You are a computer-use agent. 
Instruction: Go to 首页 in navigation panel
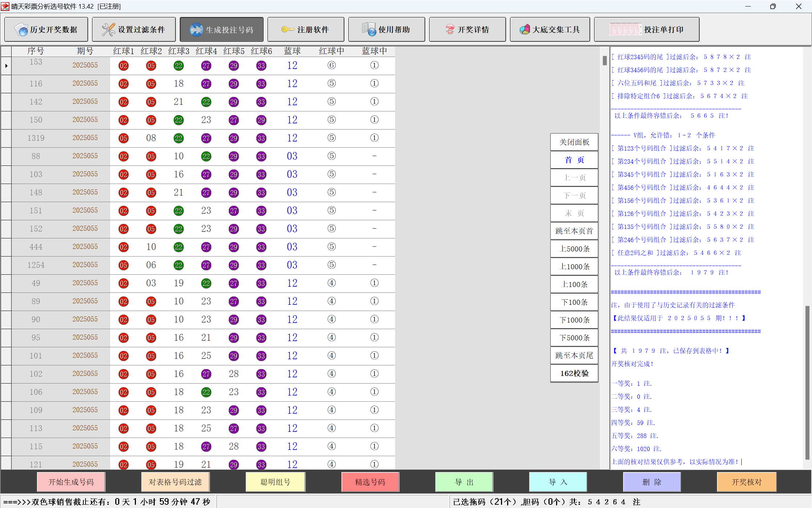click(x=574, y=160)
